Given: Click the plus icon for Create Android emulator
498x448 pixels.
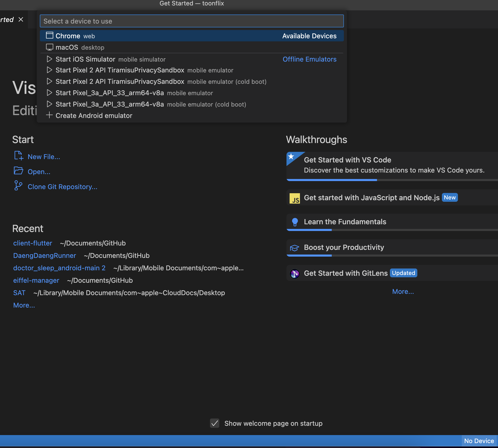Looking at the screenshot, I should click(49, 115).
